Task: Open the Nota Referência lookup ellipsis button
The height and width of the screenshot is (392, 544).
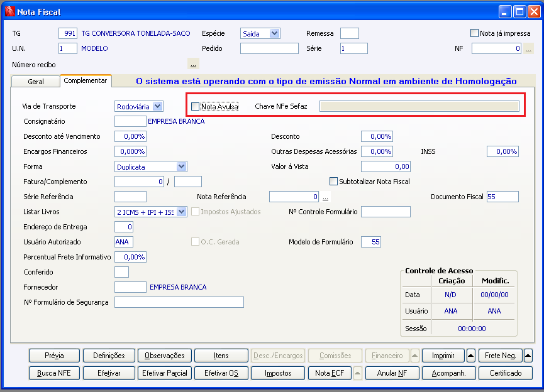Action: click(325, 197)
